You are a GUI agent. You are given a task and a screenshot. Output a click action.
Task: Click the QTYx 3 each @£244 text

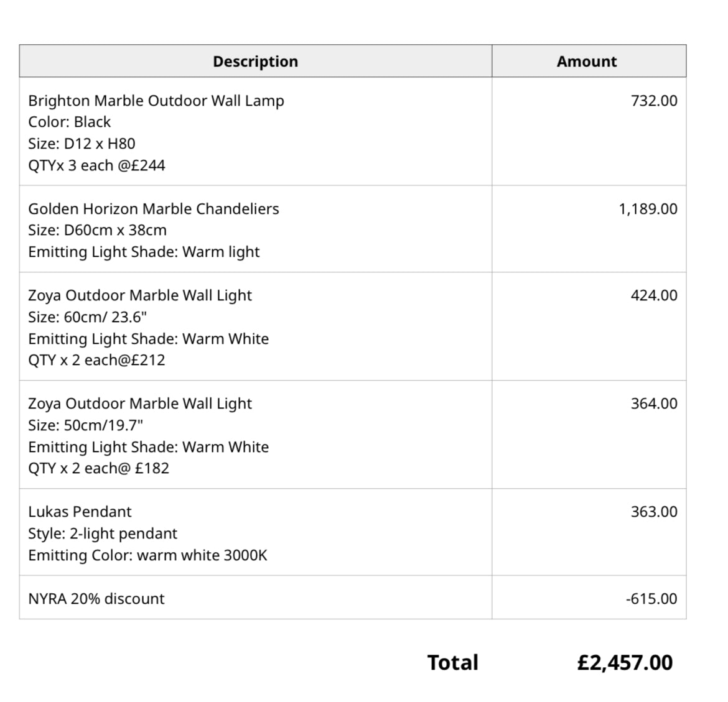click(96, 165)
